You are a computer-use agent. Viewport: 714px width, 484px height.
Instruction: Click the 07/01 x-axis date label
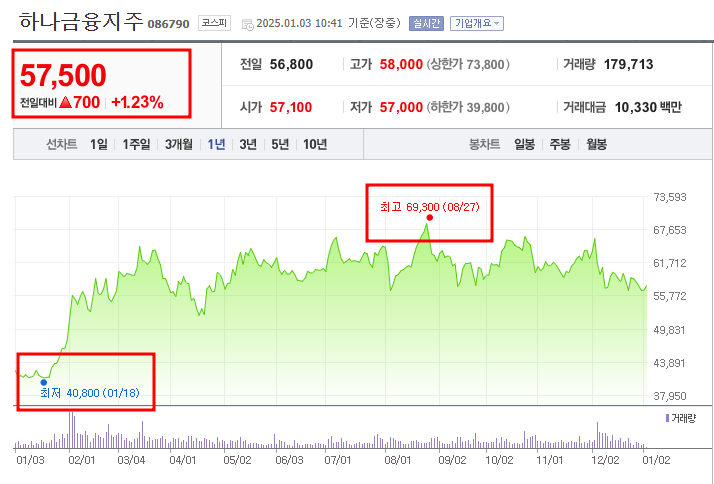pyautogui.click(x=337, y=460)
